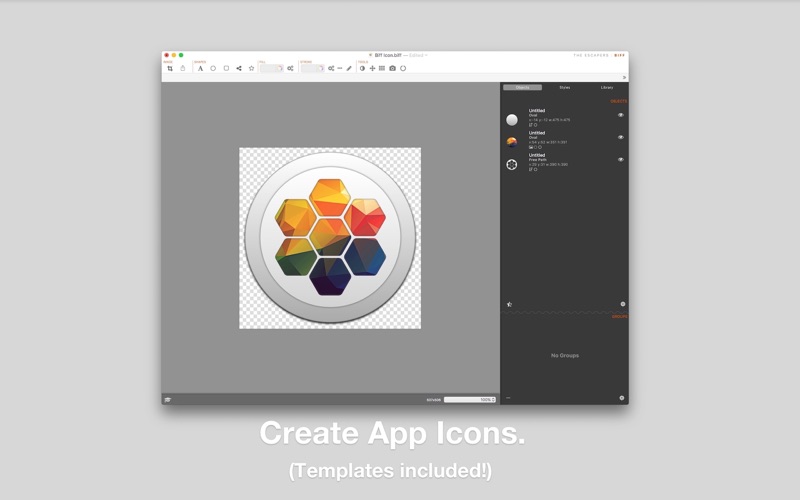Open Stroke settings gears icon
The image size is (800, 500).
(331, 68)
